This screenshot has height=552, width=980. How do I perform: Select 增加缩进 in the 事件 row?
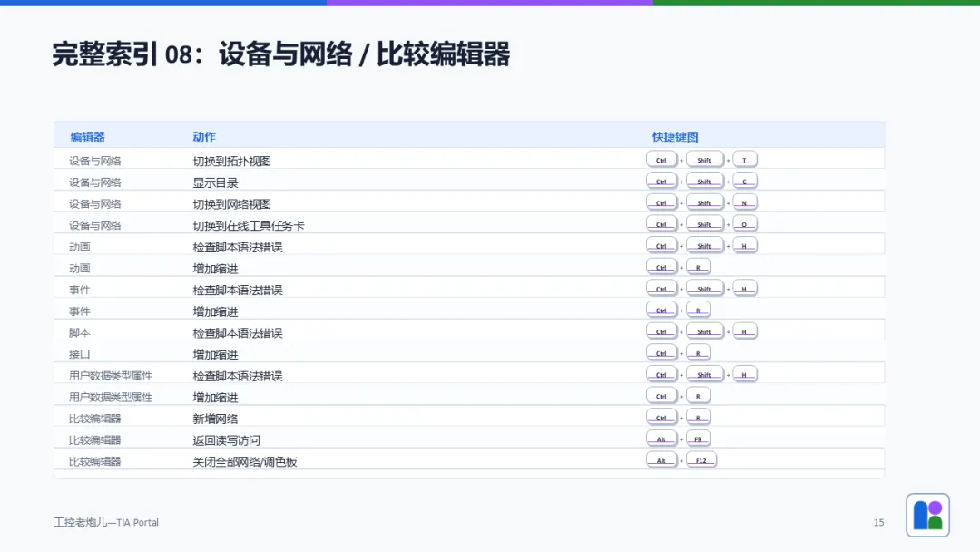tap(216, 311)
